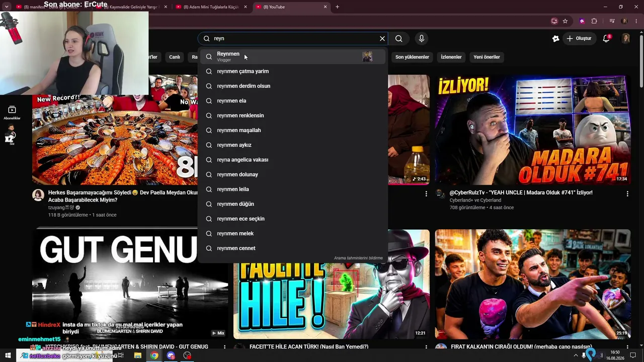Switch to the 'Adam Mini Tuğlalarla Küçük' tab
This screenshot has width=644, height=362.
pos(211,7)
